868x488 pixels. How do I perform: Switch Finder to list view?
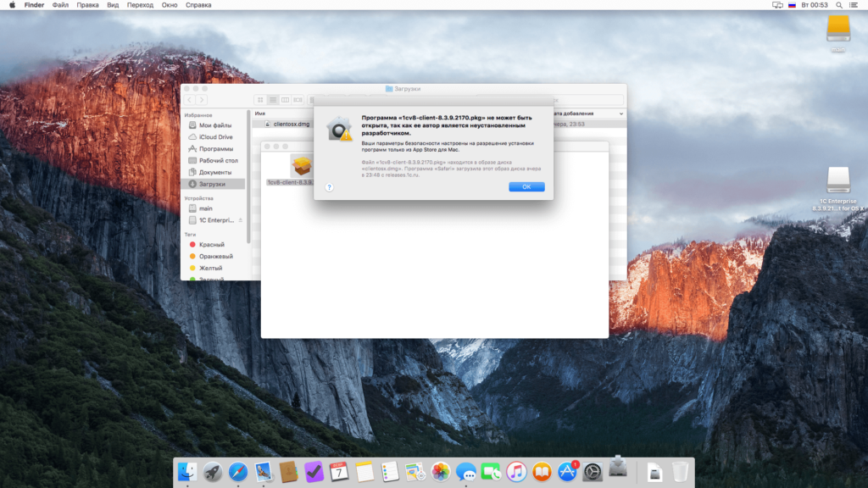(273, 100)
